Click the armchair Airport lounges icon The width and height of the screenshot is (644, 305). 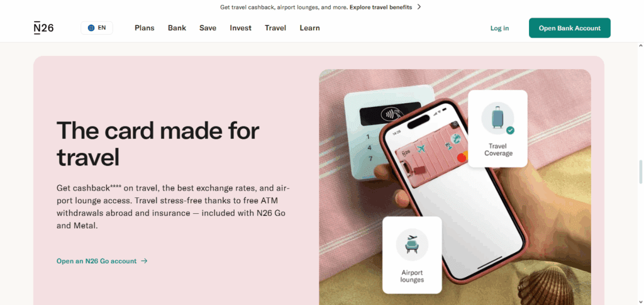coord(412,245)
